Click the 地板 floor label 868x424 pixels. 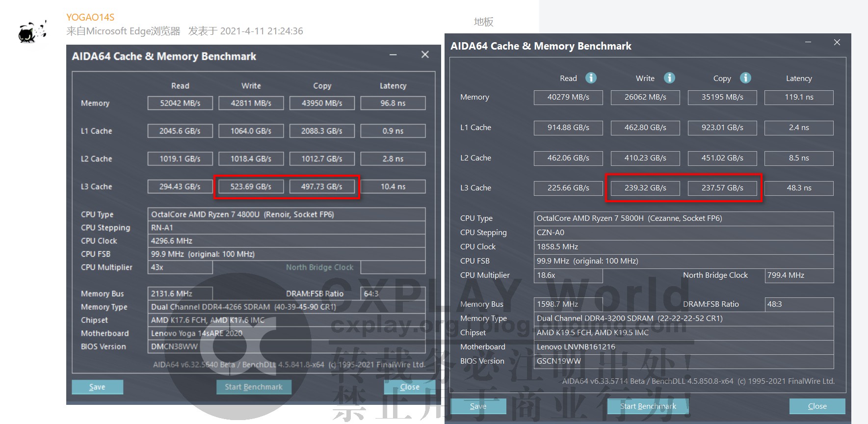pos(484,22)
